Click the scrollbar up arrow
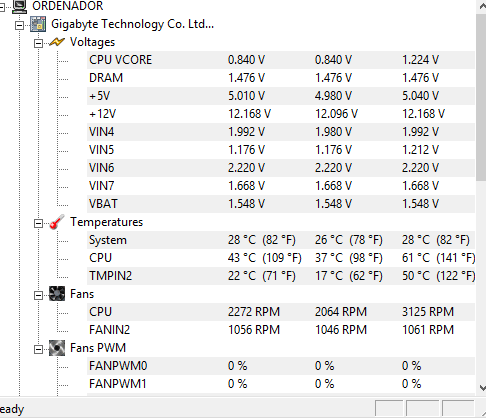This screenshot has height=418, width=486. pyautogui.click(x=482, y=7)
